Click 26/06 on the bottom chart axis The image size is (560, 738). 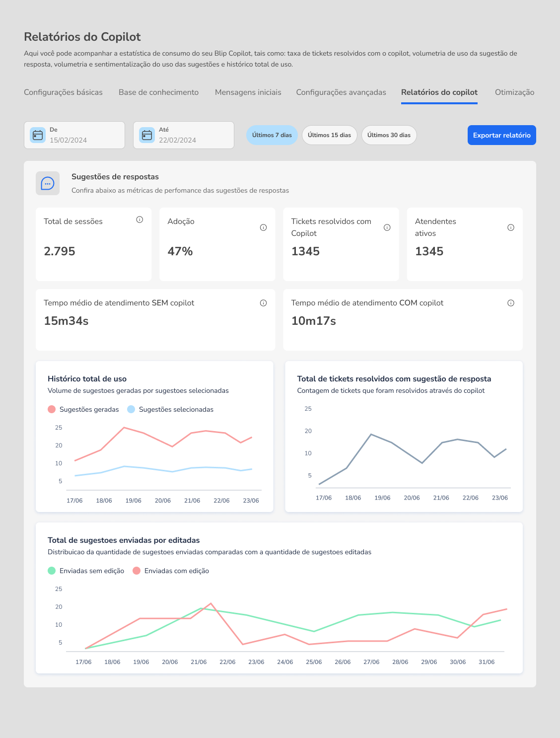pyautogui.click(x=343, y=662)
